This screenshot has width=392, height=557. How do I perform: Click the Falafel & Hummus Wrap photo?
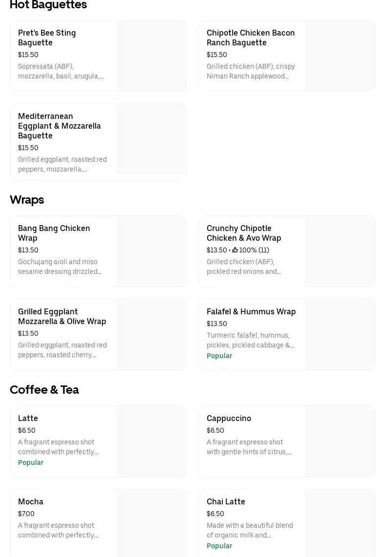(x=339, y=334)
